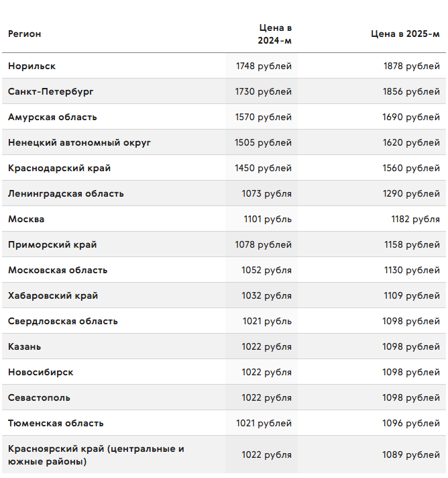Click the Краснодарский край row label
The width and height of the screenshot is (448, 478).
click(x=60, y=168)
